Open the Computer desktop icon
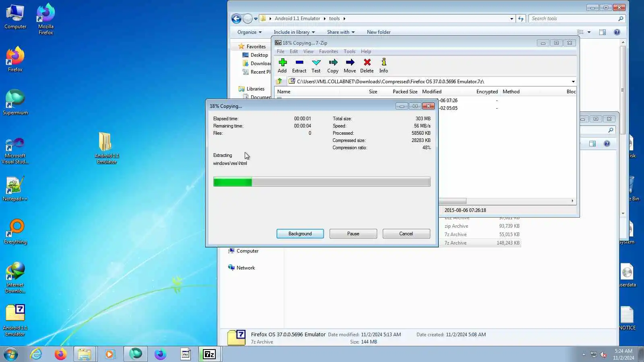644x362 pixels. 15,17
